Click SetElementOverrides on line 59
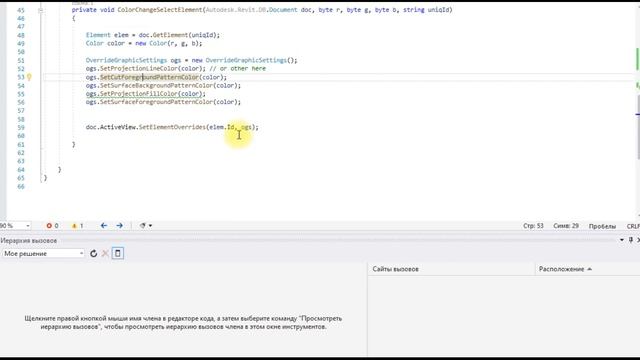 pos(172,127)
